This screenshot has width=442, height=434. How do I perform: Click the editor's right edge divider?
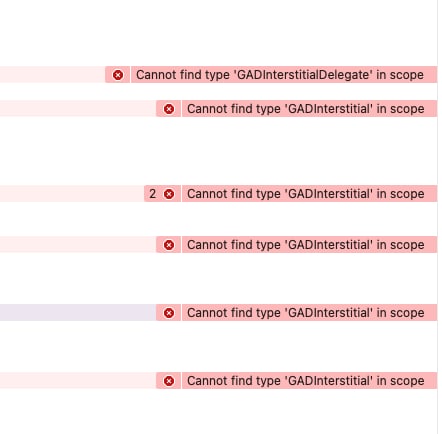(438, 217)
